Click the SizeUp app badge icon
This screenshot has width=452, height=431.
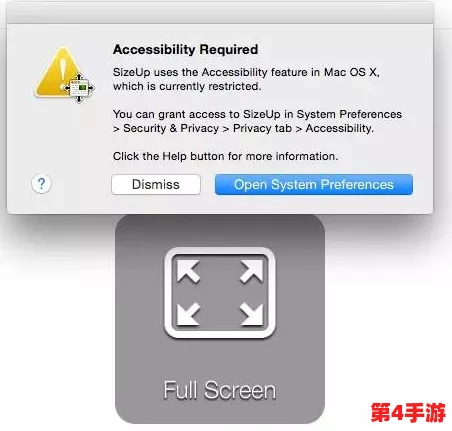79,88
